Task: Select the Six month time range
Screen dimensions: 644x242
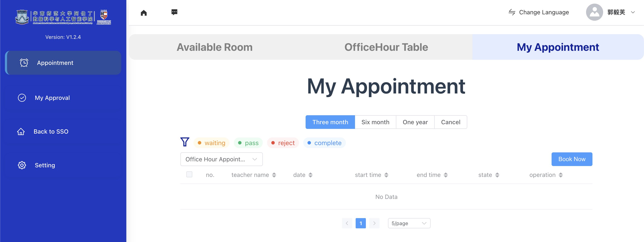Action: 375,122
